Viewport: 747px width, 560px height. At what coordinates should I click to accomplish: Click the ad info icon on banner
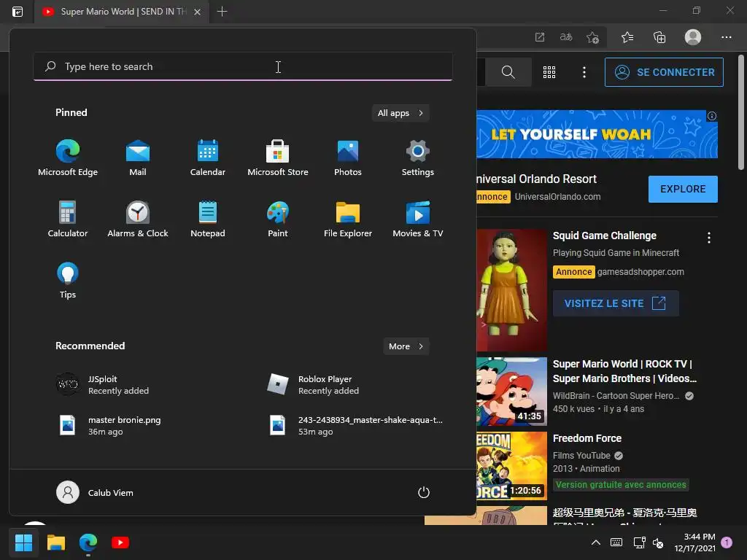(x=712, y=116)
